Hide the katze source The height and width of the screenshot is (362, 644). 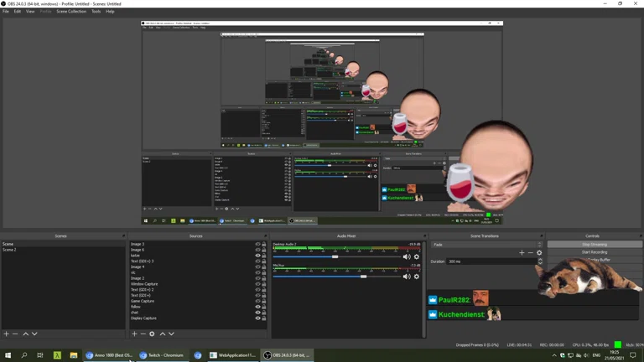point(257,256)
